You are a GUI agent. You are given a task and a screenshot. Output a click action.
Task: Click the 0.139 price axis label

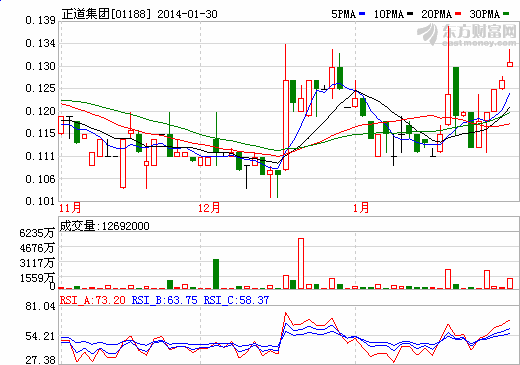pyautogui.click(x=40, y=21)
